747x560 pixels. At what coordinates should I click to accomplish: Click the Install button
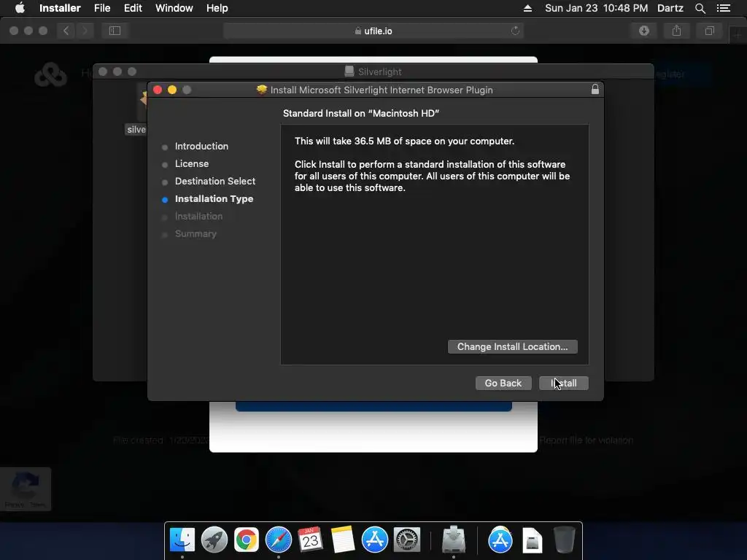click(564, 384)
